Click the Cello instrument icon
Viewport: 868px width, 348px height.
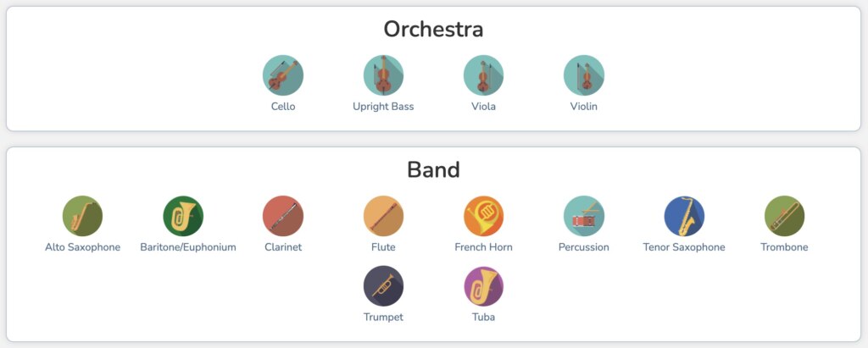pyautogui.click(x=283, y=75)
